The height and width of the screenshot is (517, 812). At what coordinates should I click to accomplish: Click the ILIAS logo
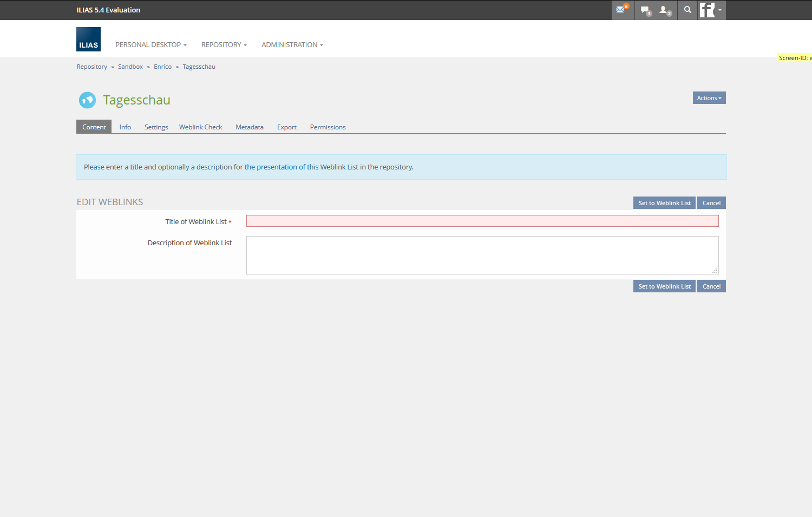pyautogui.click(x=88, y=40)
